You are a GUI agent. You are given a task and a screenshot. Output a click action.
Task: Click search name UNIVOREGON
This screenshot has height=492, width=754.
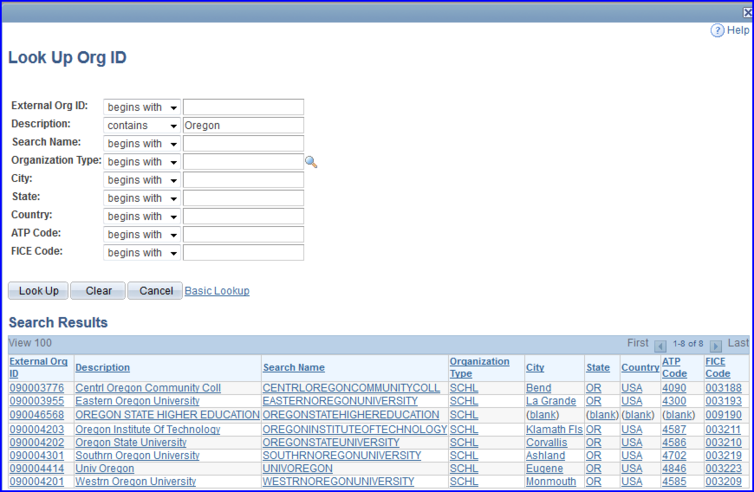(297, 468)
